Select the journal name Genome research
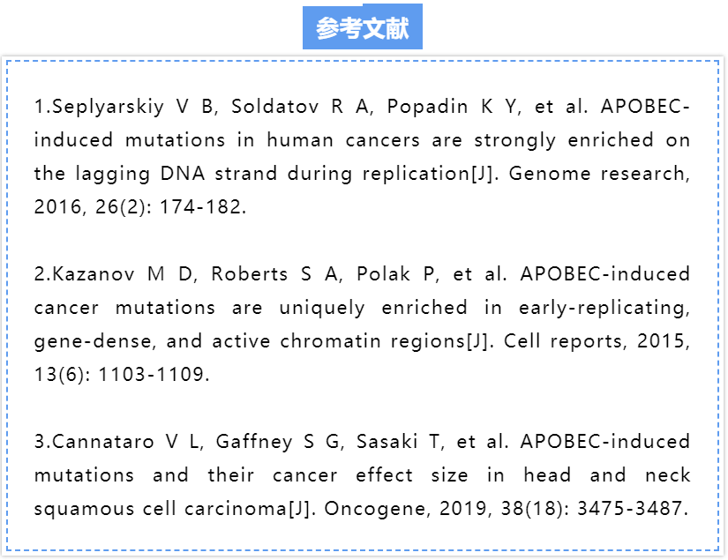Screen dimensions: 728x560 [597, 174]
